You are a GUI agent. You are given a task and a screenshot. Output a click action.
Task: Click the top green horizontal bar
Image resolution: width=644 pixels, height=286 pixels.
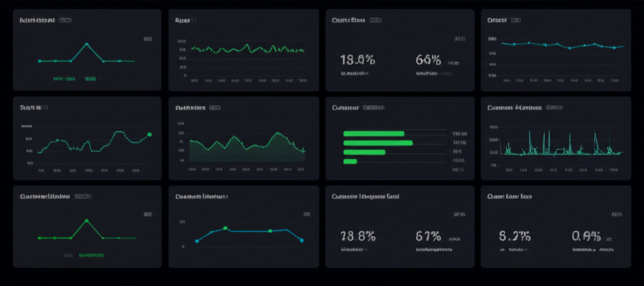pos(374,133)
